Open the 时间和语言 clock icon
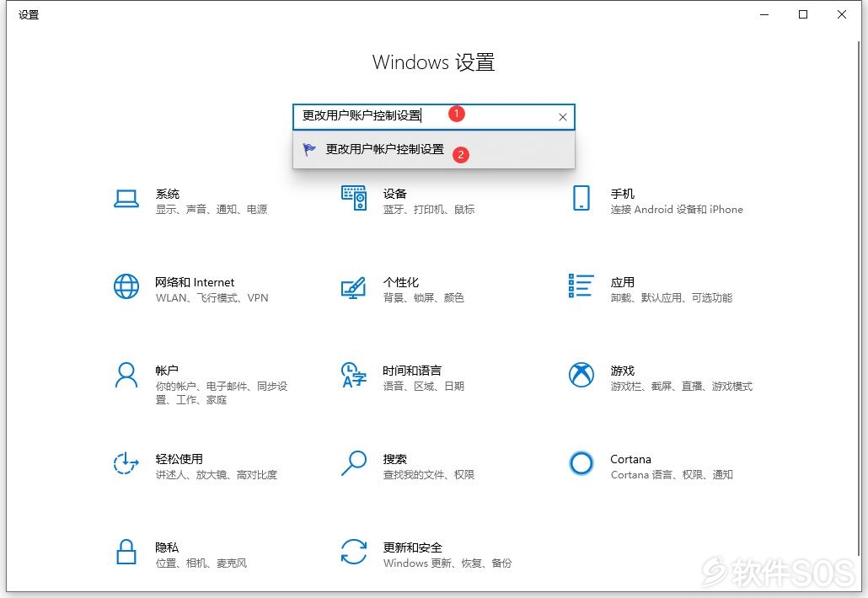The image size is (868, 598). coord(354,375)
